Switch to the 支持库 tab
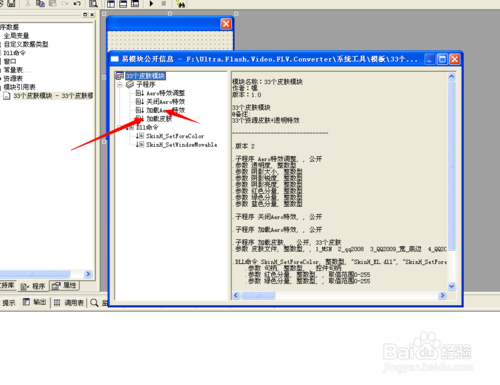The height and width of the screenshot is (385, 500). (7, 286)
